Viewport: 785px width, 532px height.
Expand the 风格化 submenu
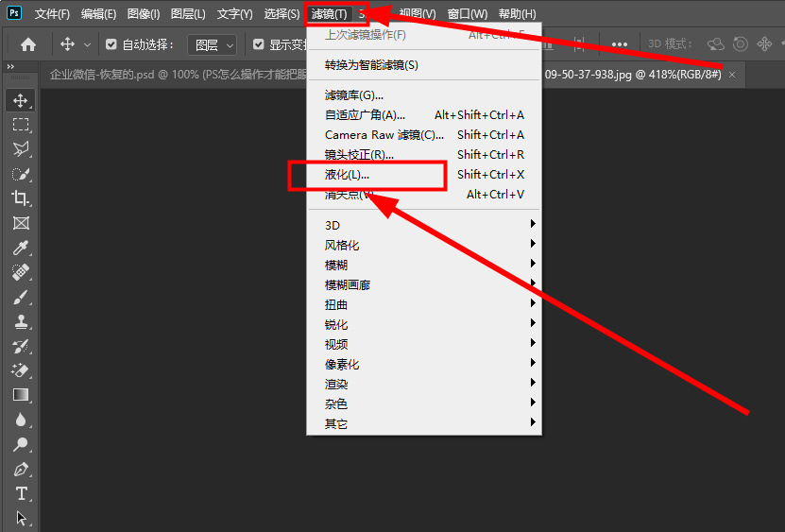click(x=423, y=245)
